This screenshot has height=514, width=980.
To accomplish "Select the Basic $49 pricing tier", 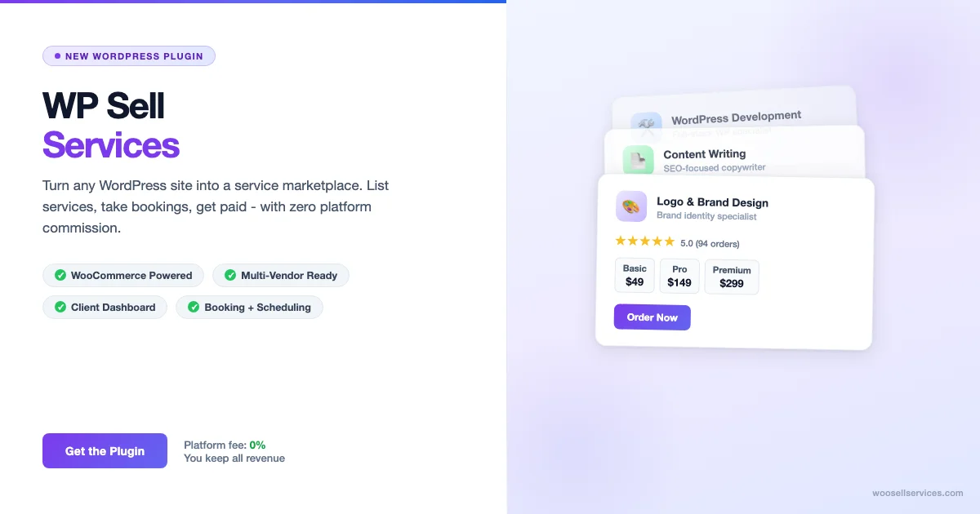I will click(635, 276).
